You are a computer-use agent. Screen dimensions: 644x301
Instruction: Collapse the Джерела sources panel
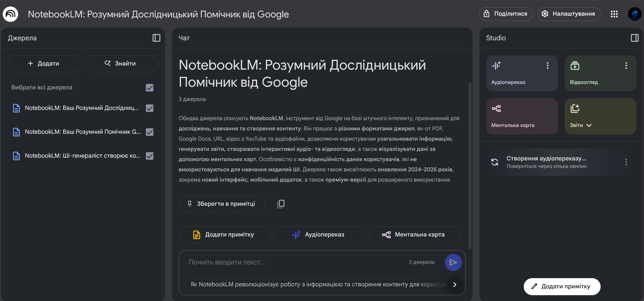point(156,38)
